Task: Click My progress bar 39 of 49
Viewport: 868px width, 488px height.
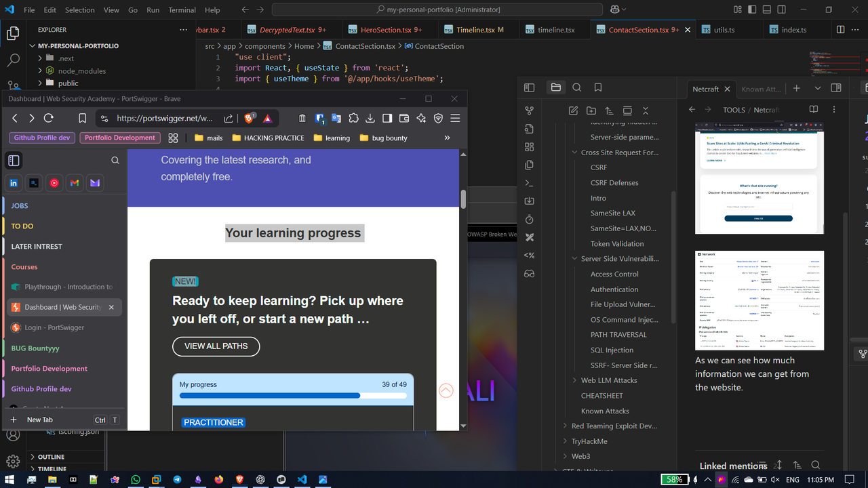Action: coord(293,396)
